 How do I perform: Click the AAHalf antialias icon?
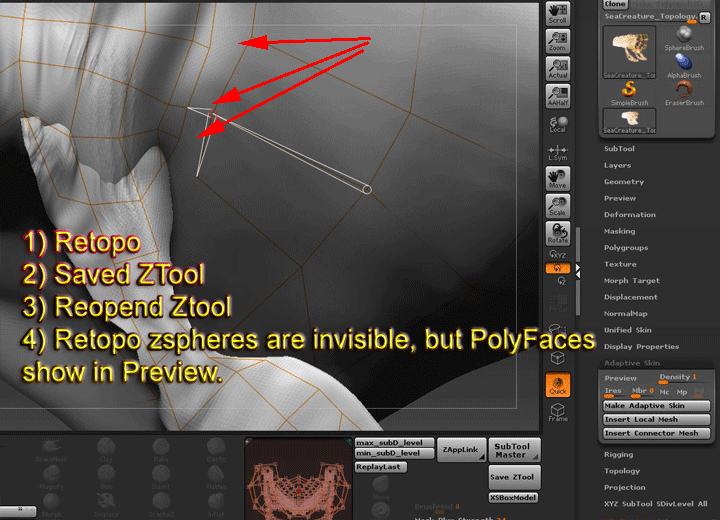(x=558, y=96)
